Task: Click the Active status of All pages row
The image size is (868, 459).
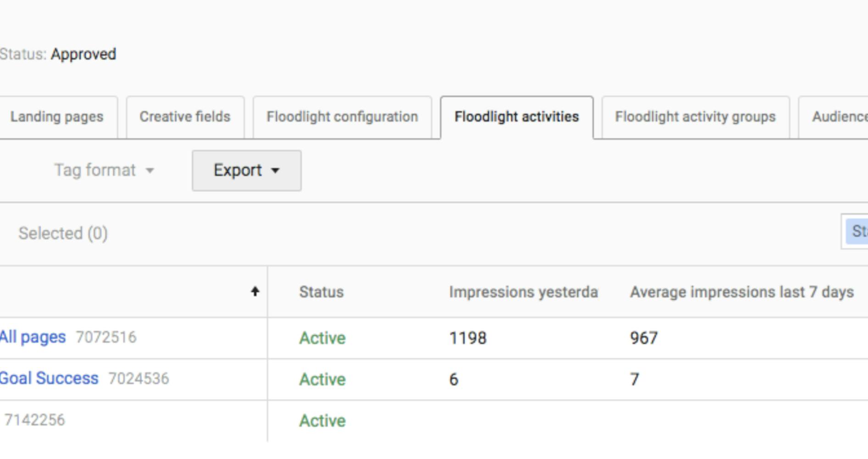Action: click(322, 337)
